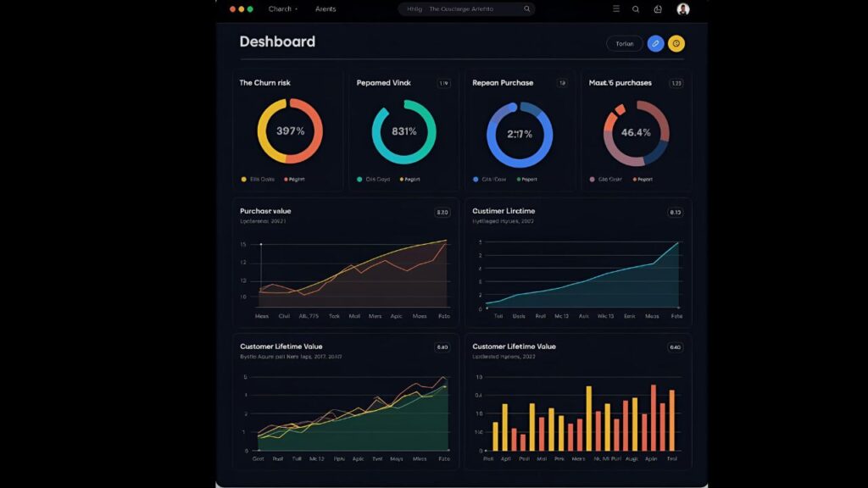This screenshot has width=868, height=488.
Task: Open search by clicking the magnifier icon
Action: pyautogui.click(x=636, y=8)
